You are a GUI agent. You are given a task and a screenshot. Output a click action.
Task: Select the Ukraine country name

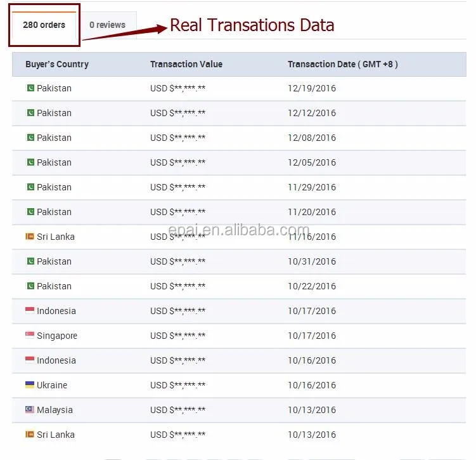coord(52,385)
